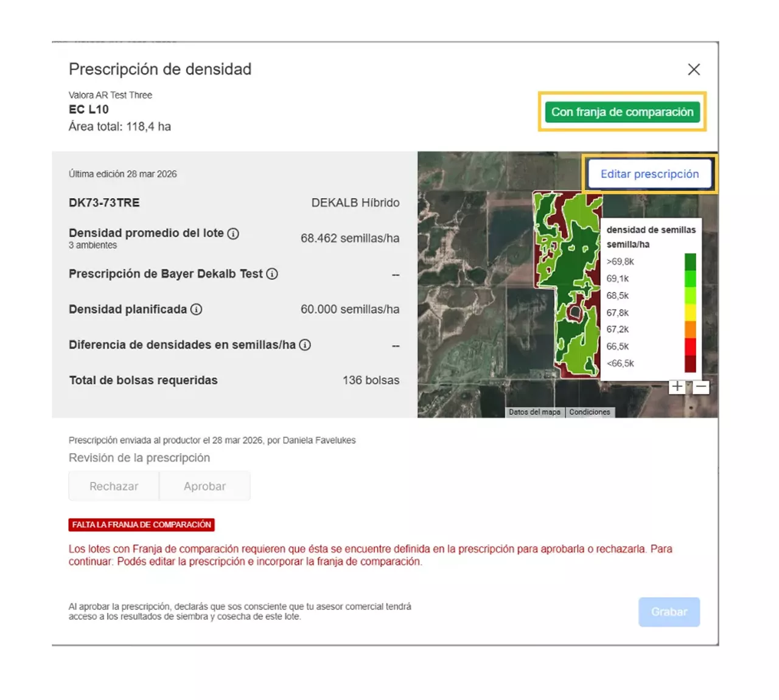Click the info icon beside Densidad promedio del lote
779x700 pixels.
click(234, 233)
